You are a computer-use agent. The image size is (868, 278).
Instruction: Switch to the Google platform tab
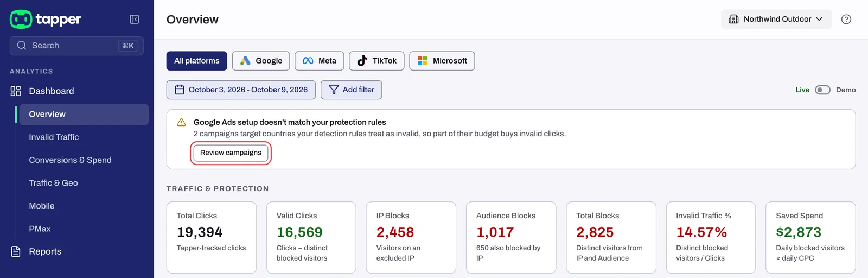(261, 61)
